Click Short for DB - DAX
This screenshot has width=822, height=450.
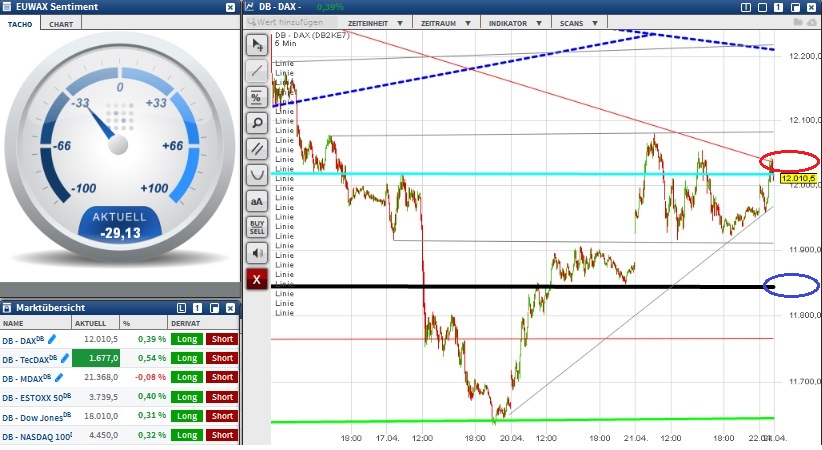coord(222,339)
